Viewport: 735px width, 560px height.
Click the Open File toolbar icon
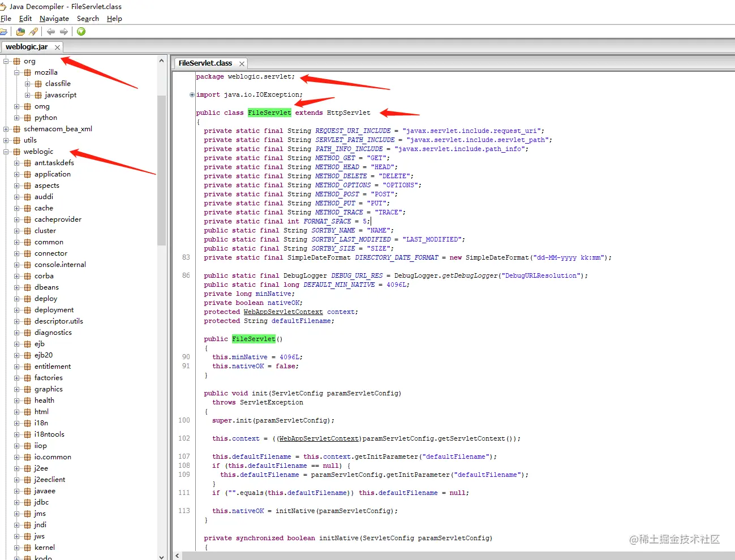pos(4,32)
